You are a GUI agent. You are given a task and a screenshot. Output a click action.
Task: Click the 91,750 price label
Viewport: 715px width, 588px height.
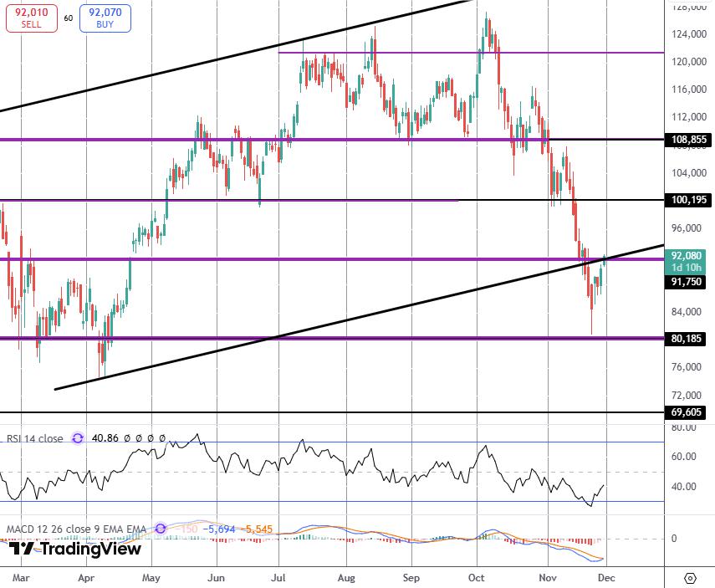(x=687, y=282)
